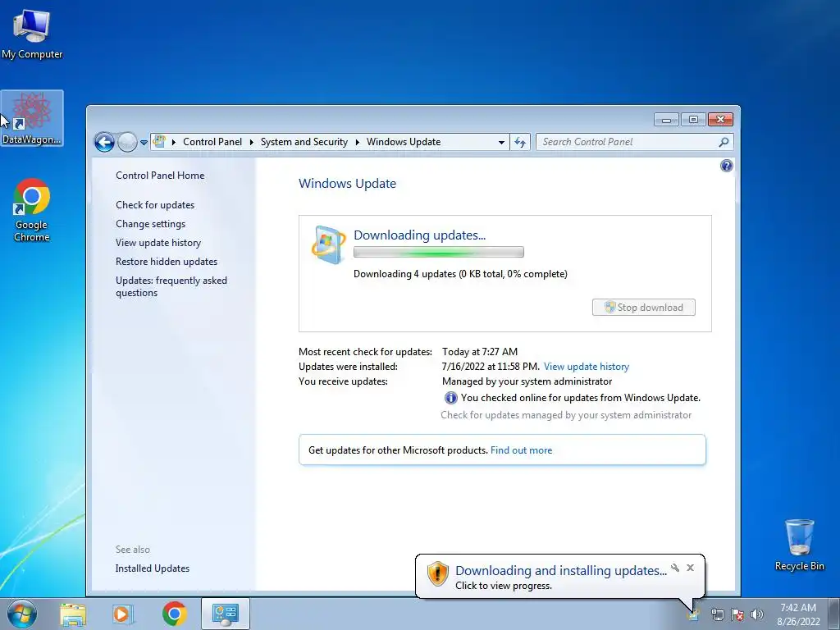The image size is (840, 630).
Task: Click the search magnifier icon
Action: click(x=724, y=142)
